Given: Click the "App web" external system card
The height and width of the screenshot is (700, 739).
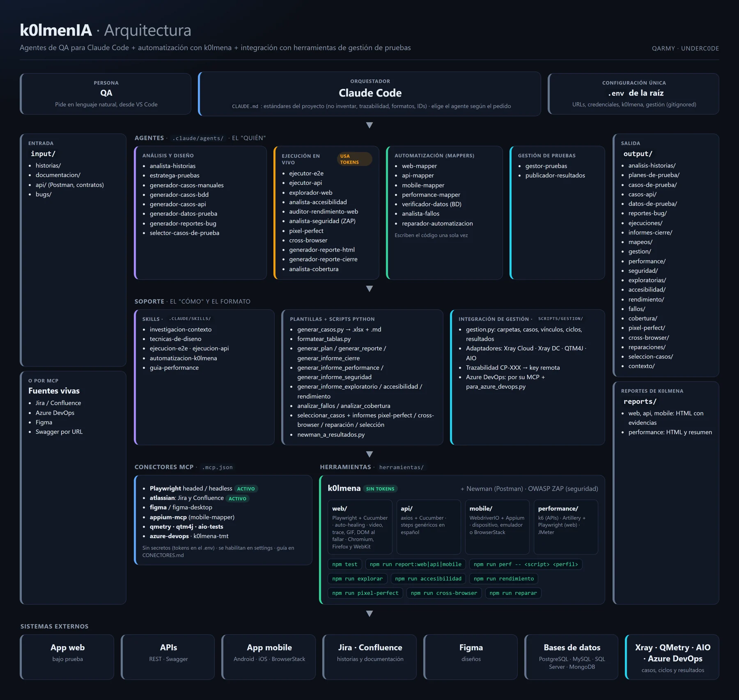Looking at the screenshot, I should pyautogui.click(x=67, y=657).
